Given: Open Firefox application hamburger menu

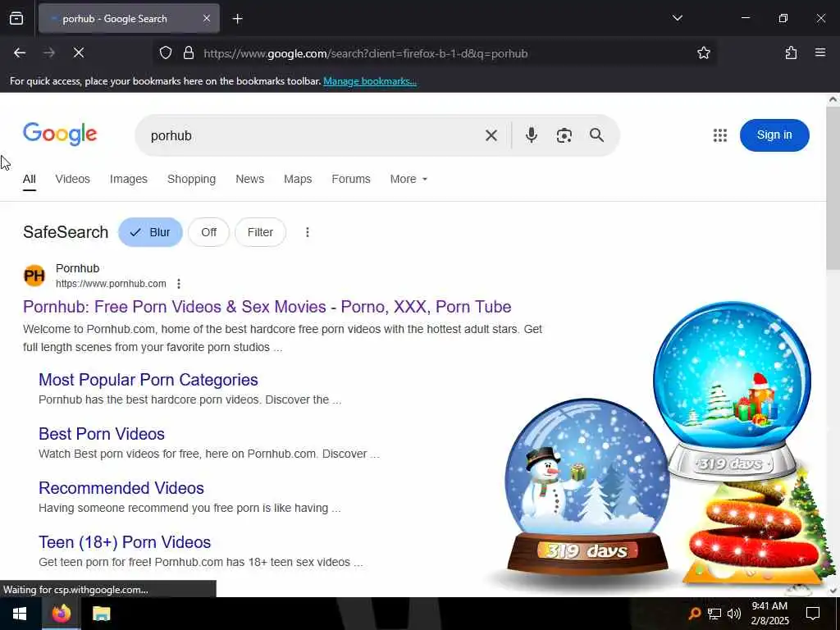Looking at the screenshot, I should [820, 52].
